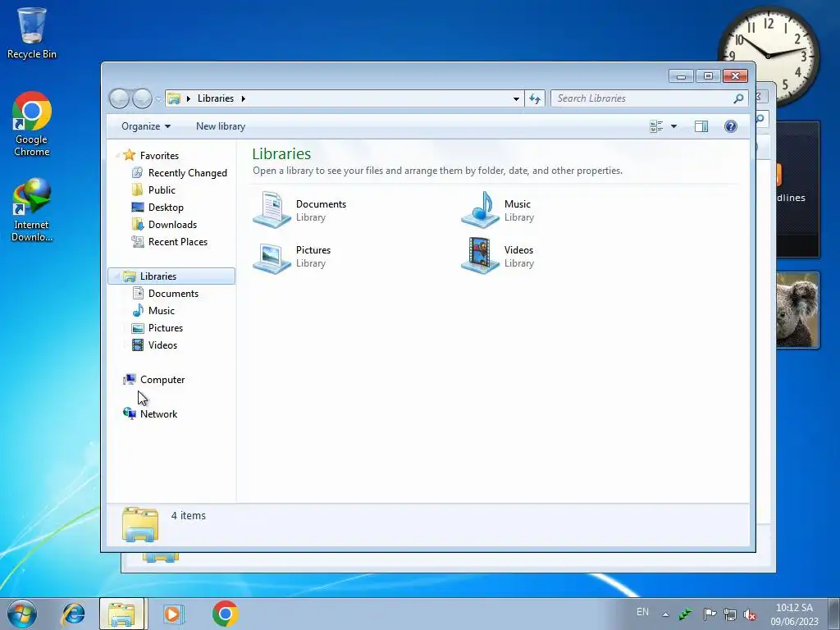Open the view options dropdown arrow

[x=674, y=126]
